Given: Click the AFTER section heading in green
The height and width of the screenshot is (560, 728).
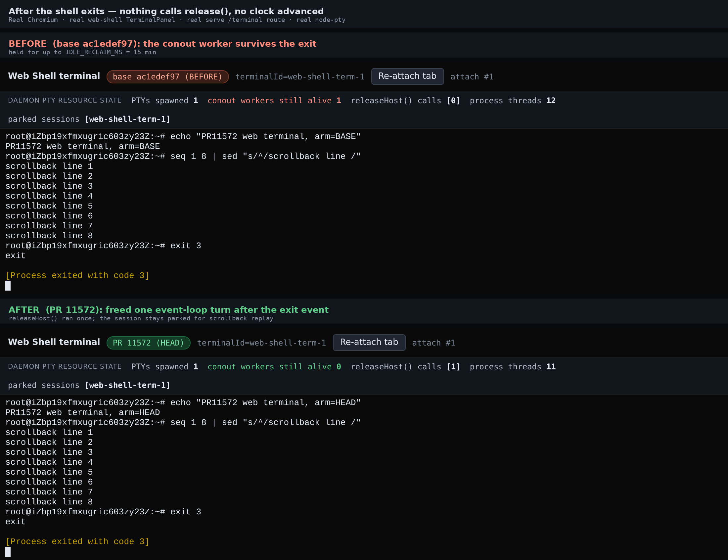Looking at the screenshot, I should 168,310.
